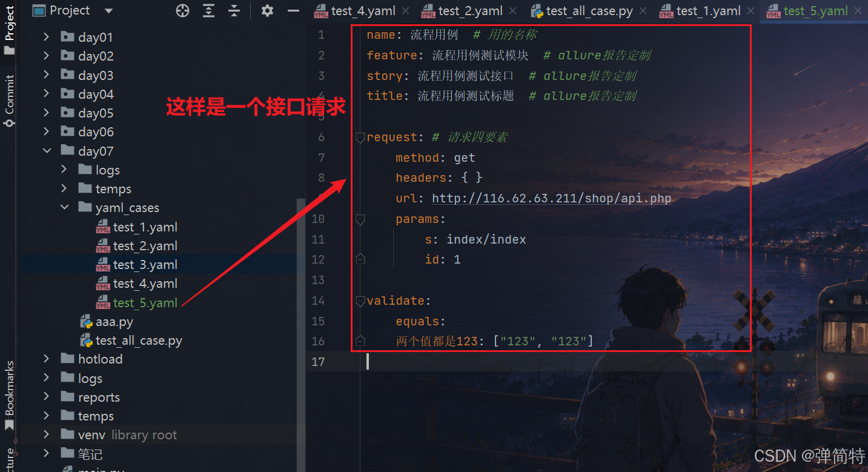Image resolution: width=868 pixels, height=472 pixels.
Task: Click the yaml_cases folder icon
Action: pos(85,207)
